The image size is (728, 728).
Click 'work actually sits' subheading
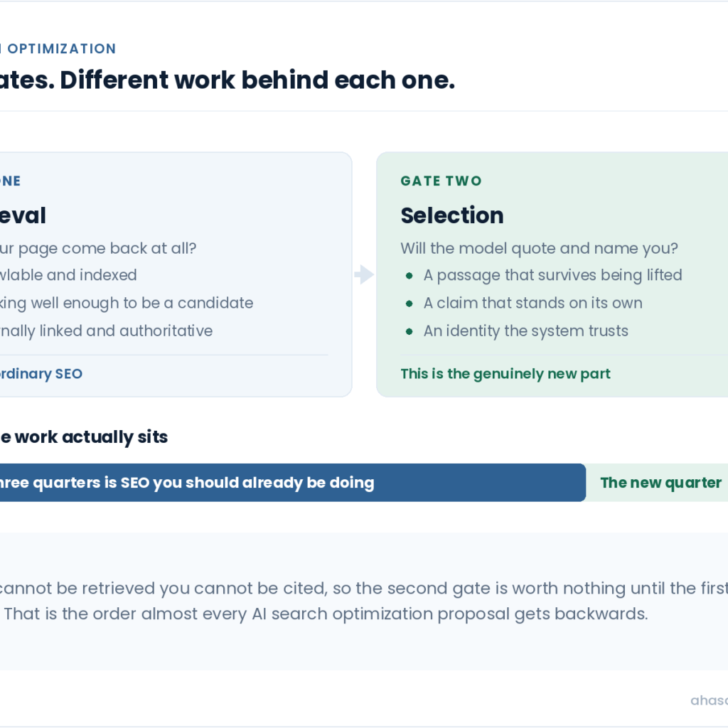(x=91, y=437)
